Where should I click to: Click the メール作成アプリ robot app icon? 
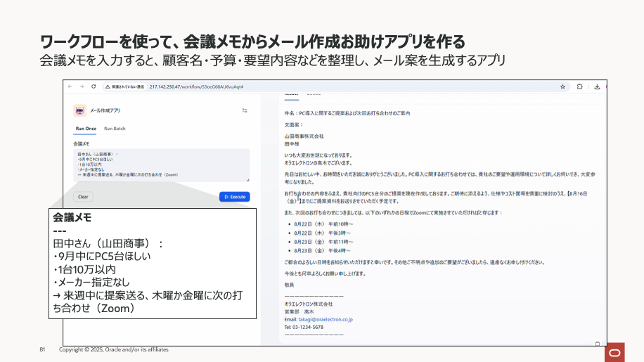click(x=79, y=110)
